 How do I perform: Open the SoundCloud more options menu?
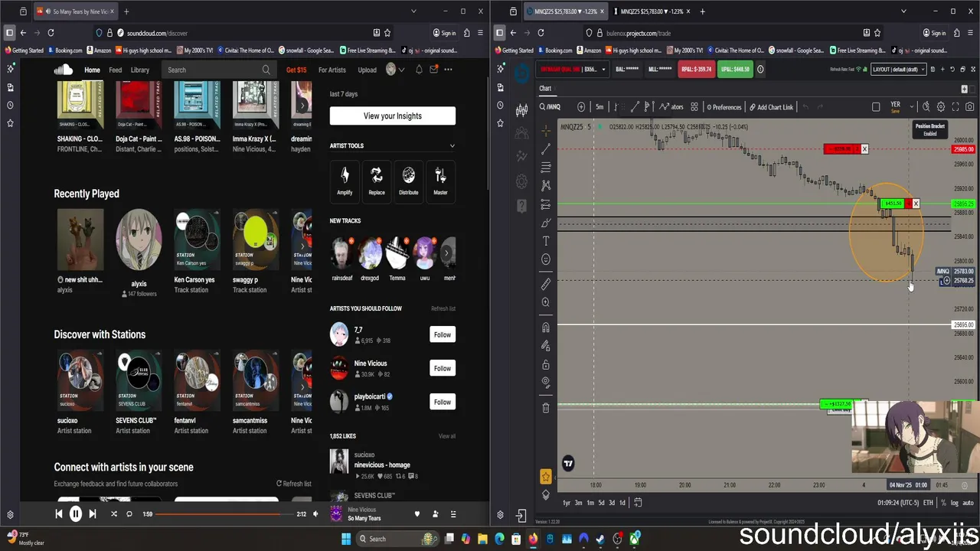coord(448,70)
